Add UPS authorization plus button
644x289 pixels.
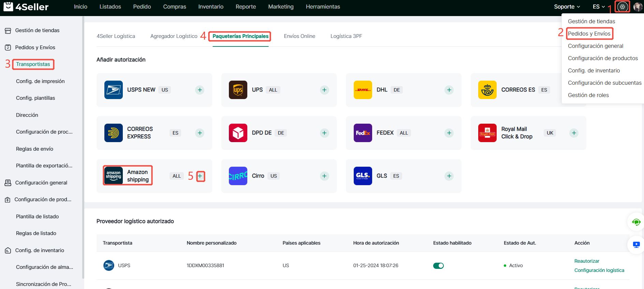point(324,90)
